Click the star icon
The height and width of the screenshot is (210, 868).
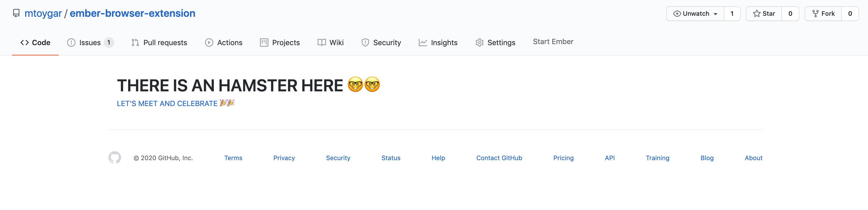pyautogui.click(x=757, y=14)
